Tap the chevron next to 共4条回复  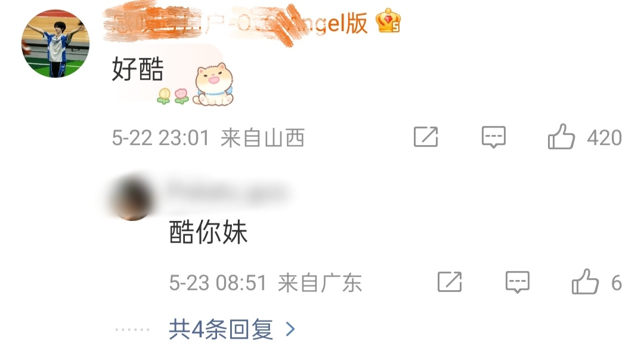click(290, 329)
